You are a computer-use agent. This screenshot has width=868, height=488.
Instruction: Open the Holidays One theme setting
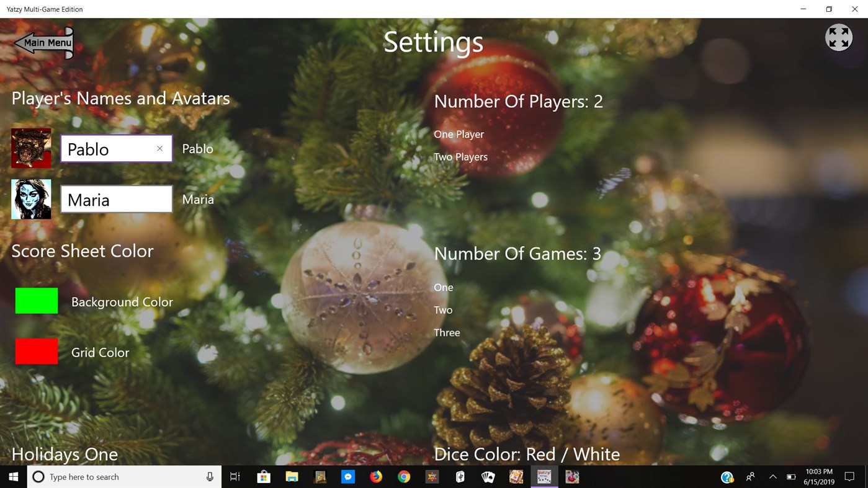coord(64,454)
